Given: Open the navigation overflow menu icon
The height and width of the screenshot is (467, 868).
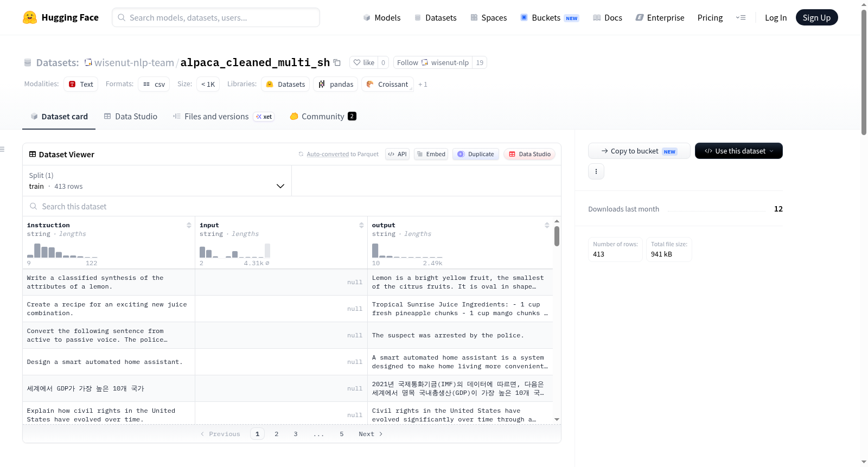Looking at the screenshot, I should (x=741, y=18).
